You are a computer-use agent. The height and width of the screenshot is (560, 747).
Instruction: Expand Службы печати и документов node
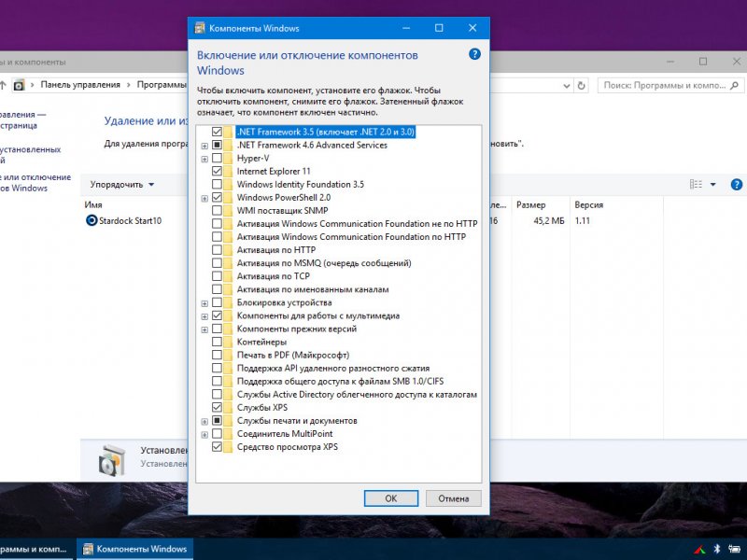(x=204, y=422)
